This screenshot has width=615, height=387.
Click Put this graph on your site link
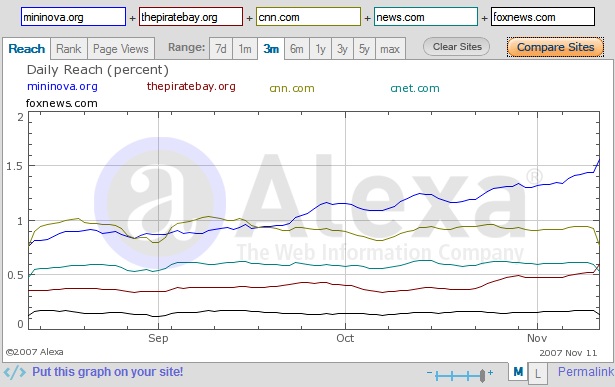click(x=107, y=372)
